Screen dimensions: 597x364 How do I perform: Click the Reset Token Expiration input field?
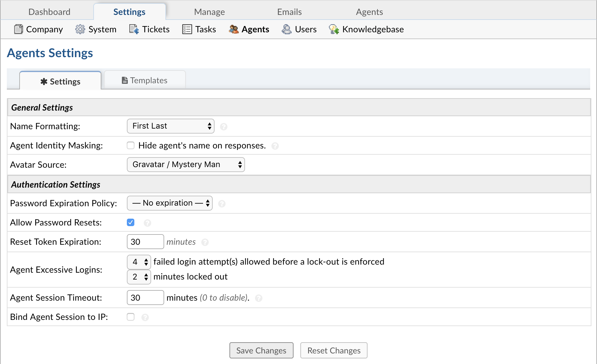tap(145, 242)
